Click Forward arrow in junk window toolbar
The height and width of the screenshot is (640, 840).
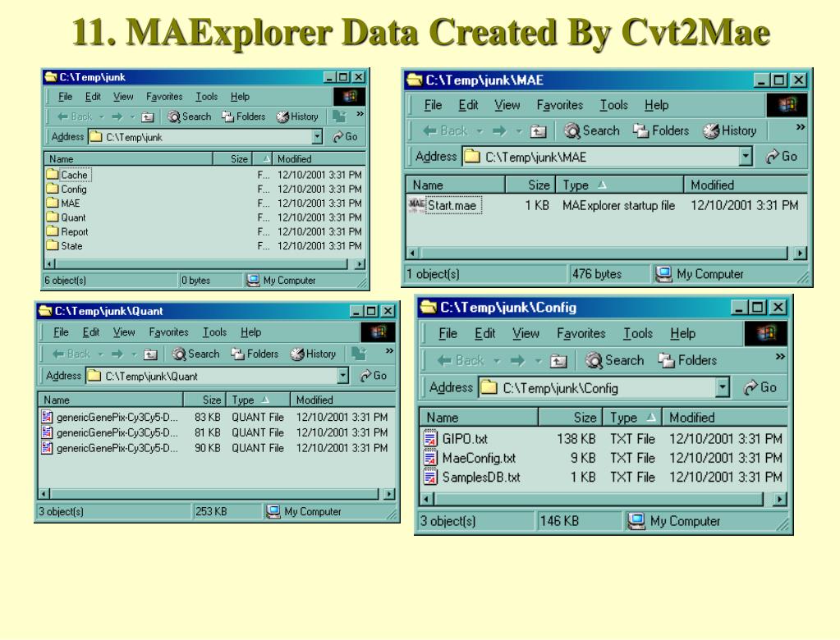click(117, 117)
